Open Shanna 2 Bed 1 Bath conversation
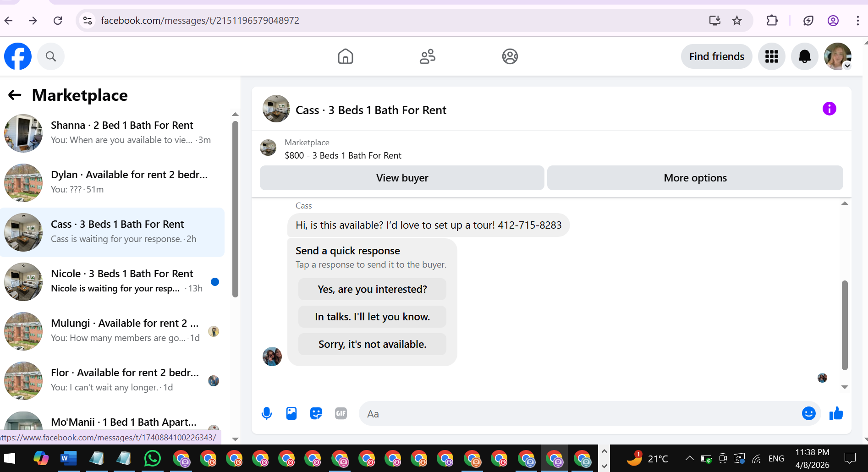868x472 pixels. [x=112, y=133]
